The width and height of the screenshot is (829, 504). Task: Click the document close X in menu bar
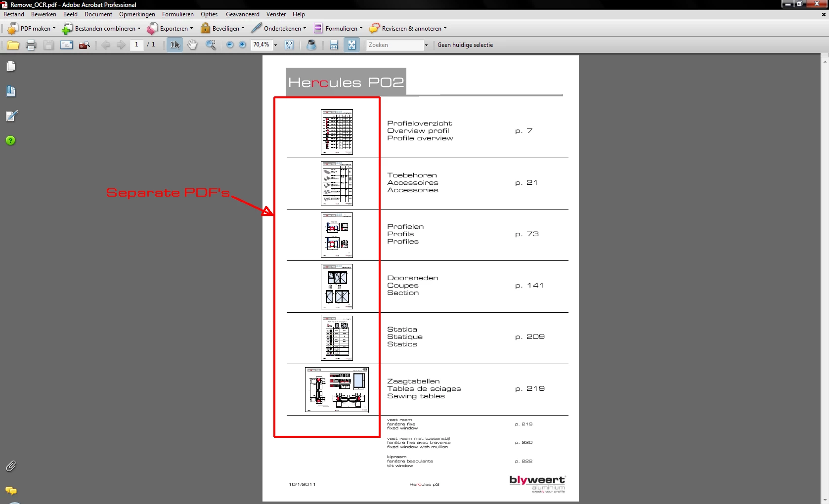pos(824,14)
